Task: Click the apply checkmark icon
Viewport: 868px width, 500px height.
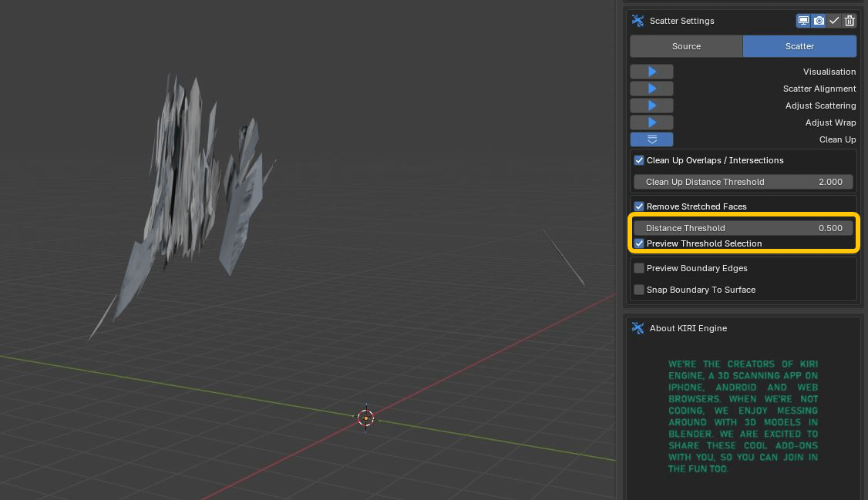Action: (834, 21)
